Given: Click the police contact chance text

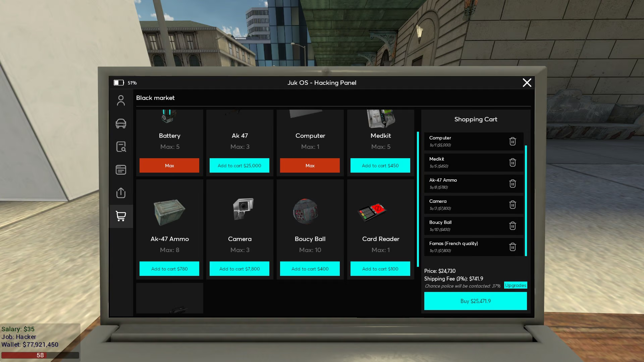Looking at the screenshot, I should click(463, 286).
